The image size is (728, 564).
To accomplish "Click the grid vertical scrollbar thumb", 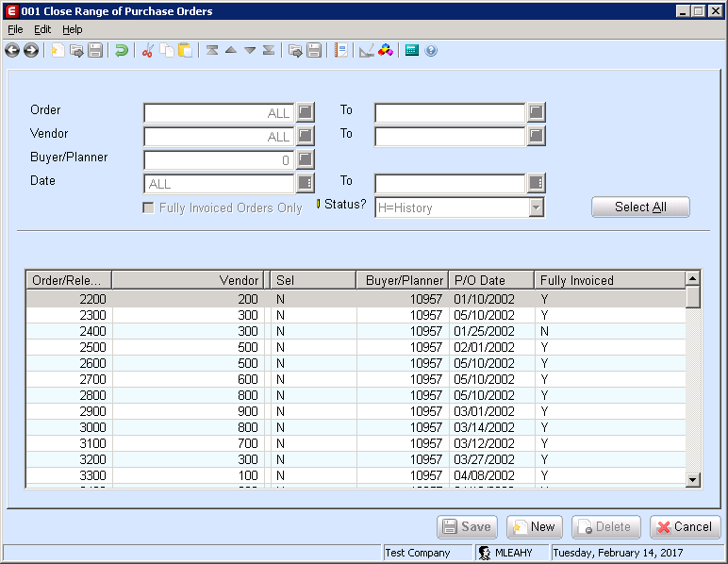I will tap(693, 297).
